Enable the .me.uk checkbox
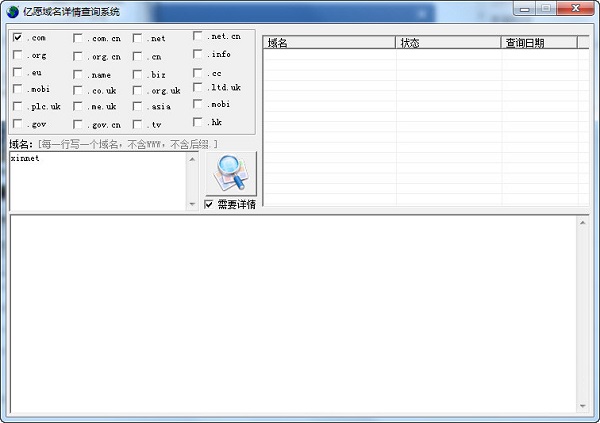This screenshot has width=600, height=423. [x=78, y=106]
